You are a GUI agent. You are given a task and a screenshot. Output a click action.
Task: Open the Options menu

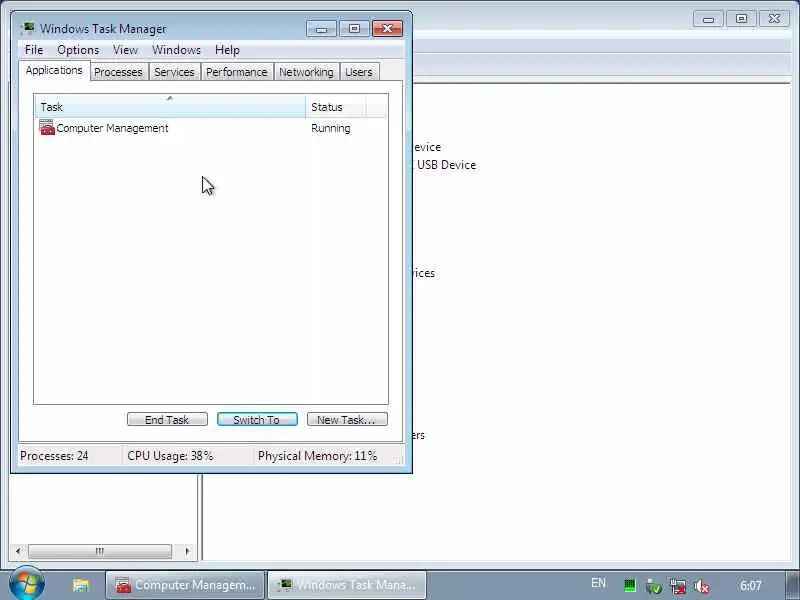78,50
